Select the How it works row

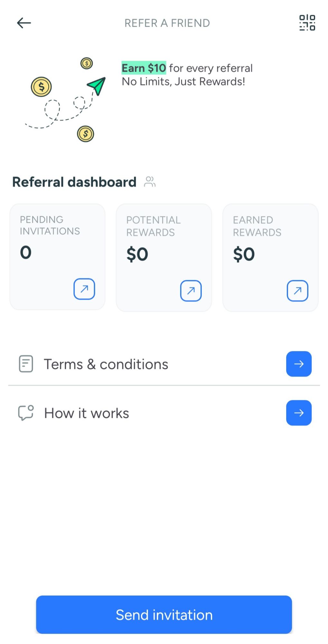pyautogui.click(x=86, y=413)
